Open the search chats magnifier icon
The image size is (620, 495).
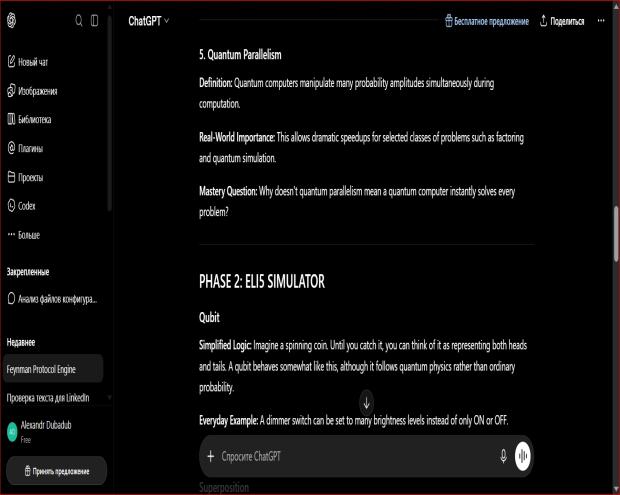79,21
